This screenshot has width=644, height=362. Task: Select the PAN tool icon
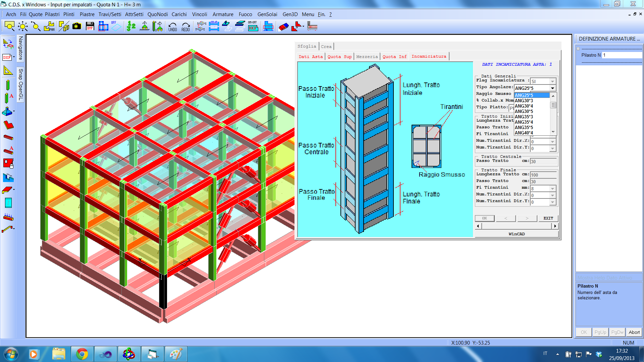point(49,26)
